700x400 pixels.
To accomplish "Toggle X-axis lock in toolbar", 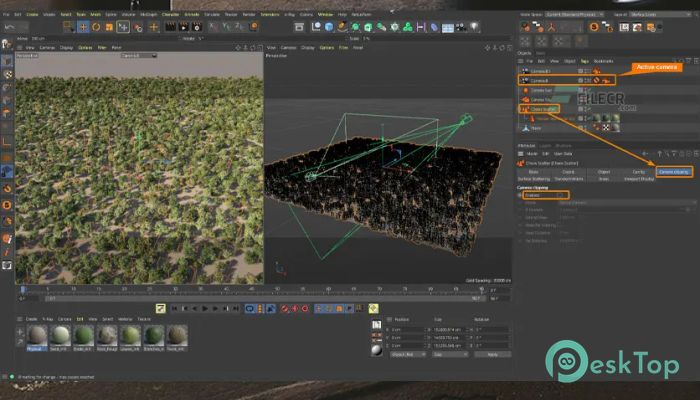I will tap(213, 27).
